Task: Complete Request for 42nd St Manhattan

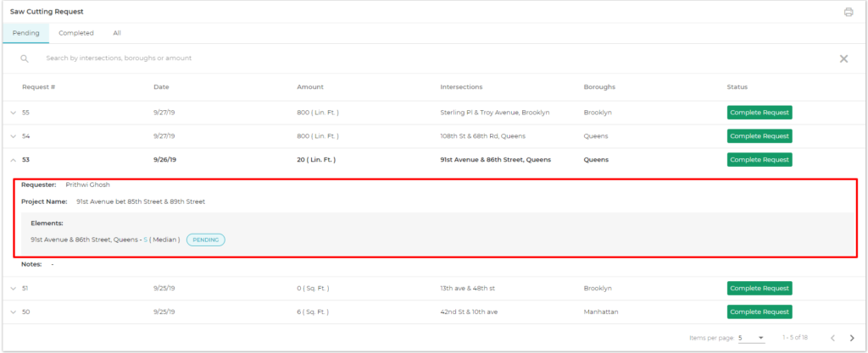Action: tap(759, 312)
